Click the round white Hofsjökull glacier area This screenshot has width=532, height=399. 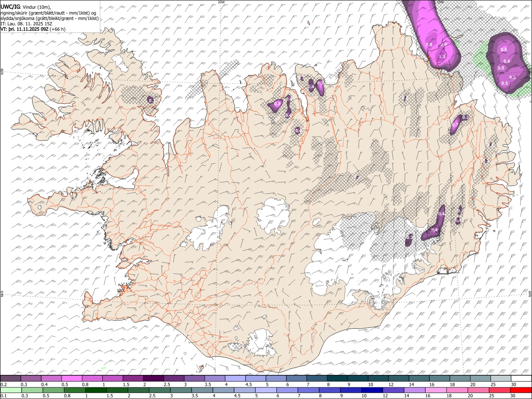273,216
